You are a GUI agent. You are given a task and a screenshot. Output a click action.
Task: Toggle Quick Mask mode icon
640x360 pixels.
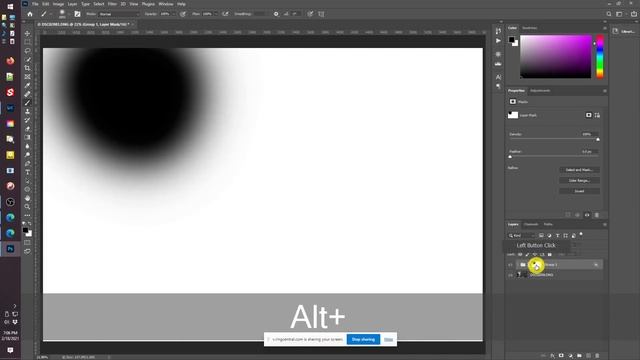(x=27, y=242)
